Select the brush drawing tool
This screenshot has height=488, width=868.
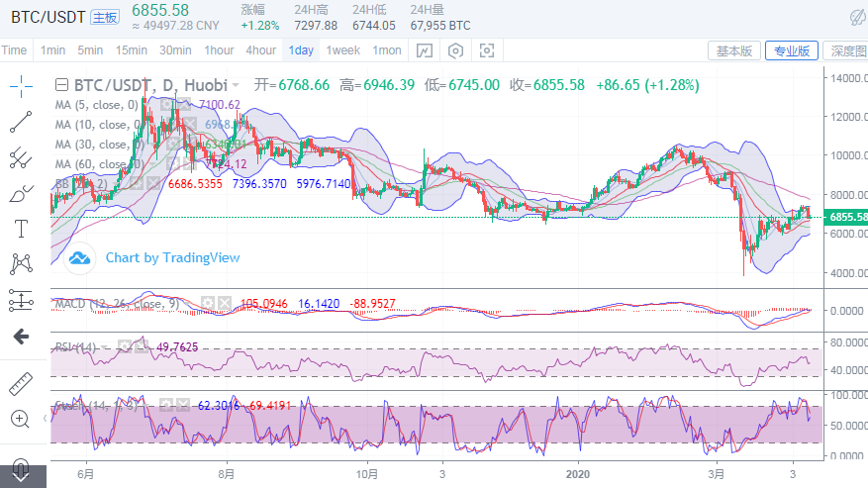tap(21, 193)
